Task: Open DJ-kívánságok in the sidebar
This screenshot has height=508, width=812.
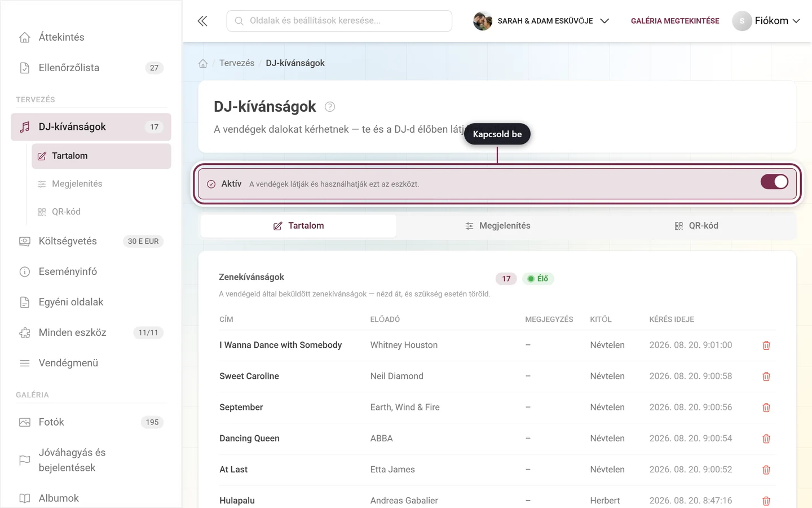Action: coord(91,127)
